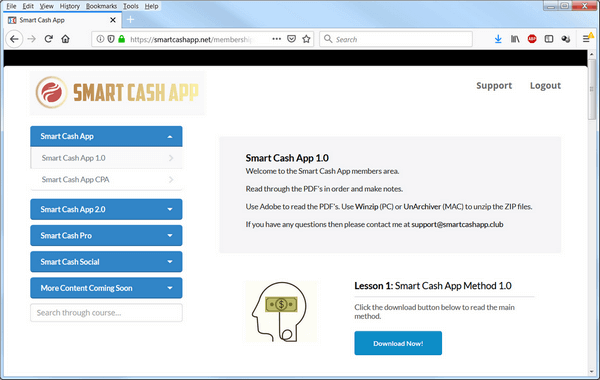This screenshot has height=380, width=600.
Task: Open the Library bookmarks icon
Action: pos(515,39)
